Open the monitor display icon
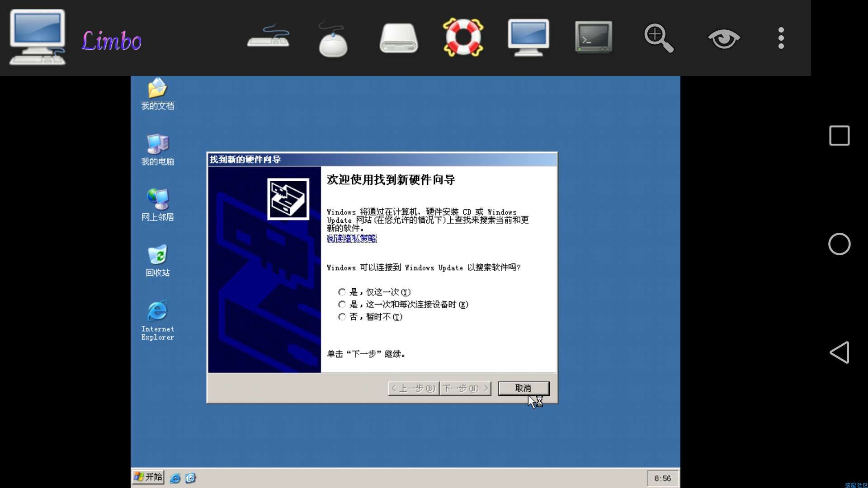The image size is (868, 488). 528,38
